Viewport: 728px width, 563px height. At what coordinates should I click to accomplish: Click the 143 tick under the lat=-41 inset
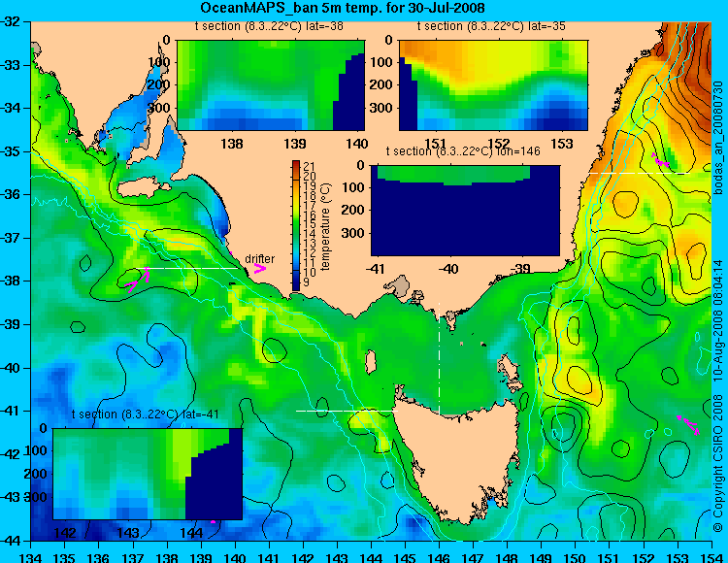128,532
